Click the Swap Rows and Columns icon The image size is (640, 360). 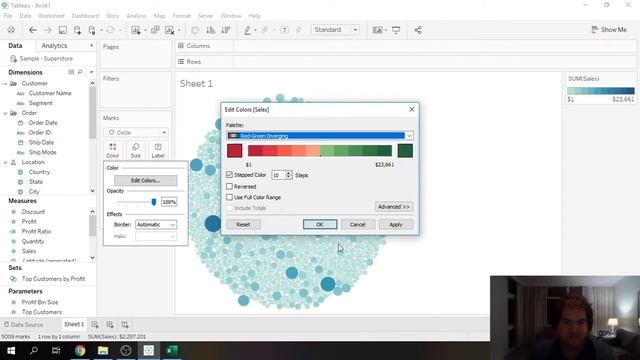[x=195, y=30]
